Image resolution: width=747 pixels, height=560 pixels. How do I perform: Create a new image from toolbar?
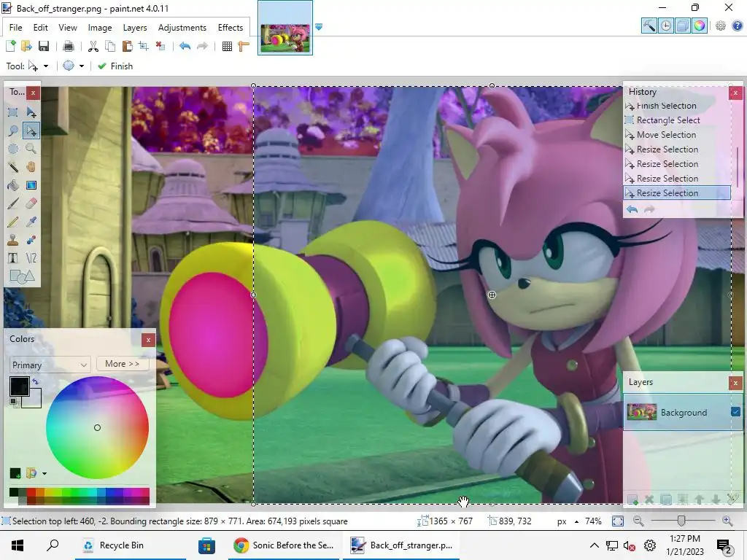tap(10, 46)
